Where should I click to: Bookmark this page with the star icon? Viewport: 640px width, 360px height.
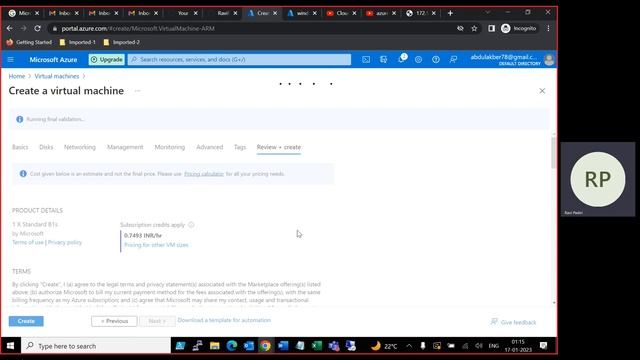(x=474, y=28)
